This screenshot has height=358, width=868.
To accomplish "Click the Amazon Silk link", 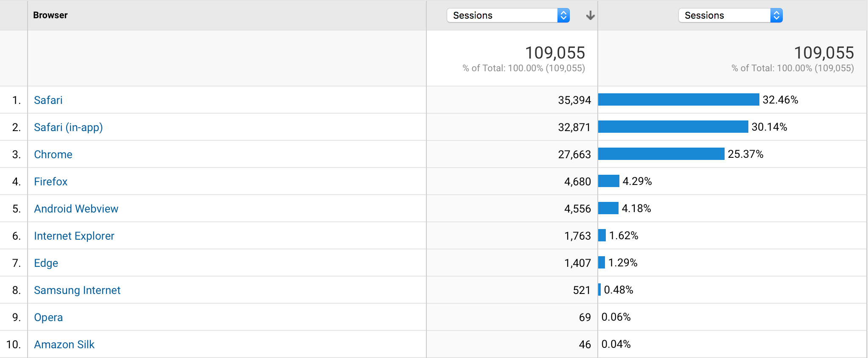I will pyautogui.click(x=64, y=344).
